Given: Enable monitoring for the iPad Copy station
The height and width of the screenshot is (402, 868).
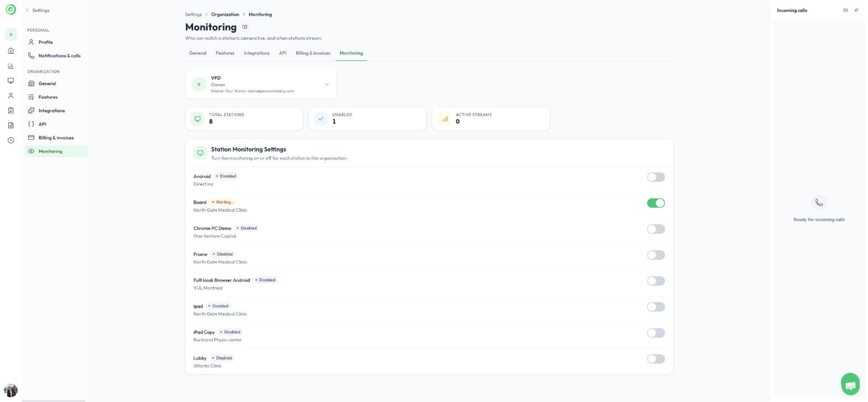Looking at the screenshot, I should point(656,333).
